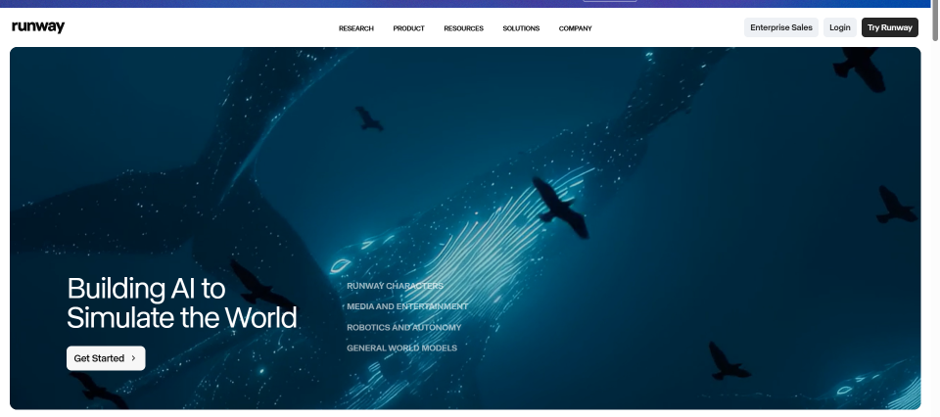
Task: Click the Enterprise Sales button
Action: coord(781,28)
